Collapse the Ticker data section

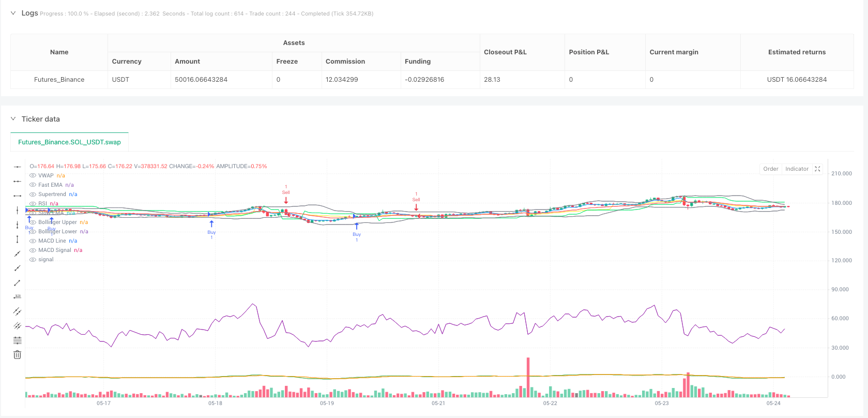coord(13,119)
